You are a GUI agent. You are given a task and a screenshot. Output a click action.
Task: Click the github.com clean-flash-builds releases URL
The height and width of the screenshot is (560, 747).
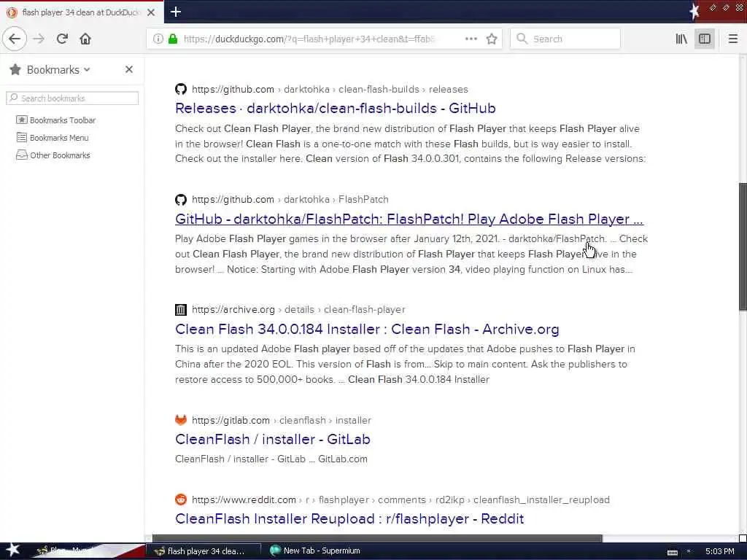pos(330,89)
